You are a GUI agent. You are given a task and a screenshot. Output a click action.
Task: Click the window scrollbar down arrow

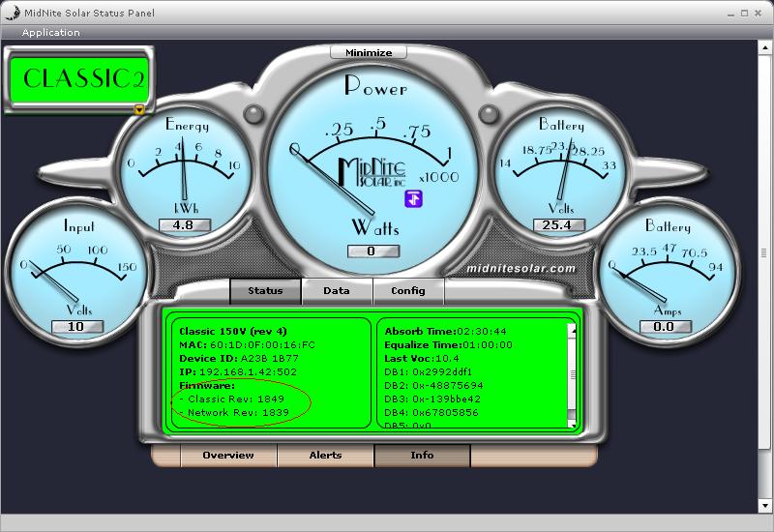coord(764,505)
